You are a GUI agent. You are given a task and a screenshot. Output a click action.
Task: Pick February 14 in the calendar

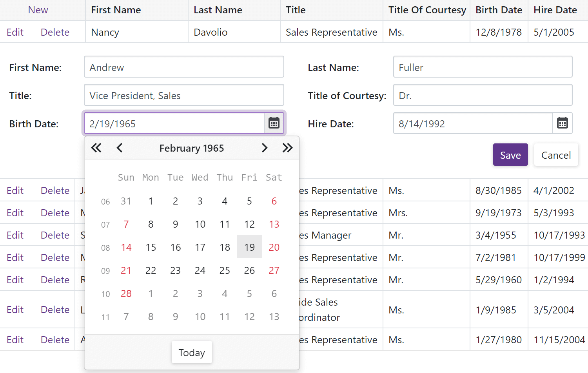(x=126, y=247)
